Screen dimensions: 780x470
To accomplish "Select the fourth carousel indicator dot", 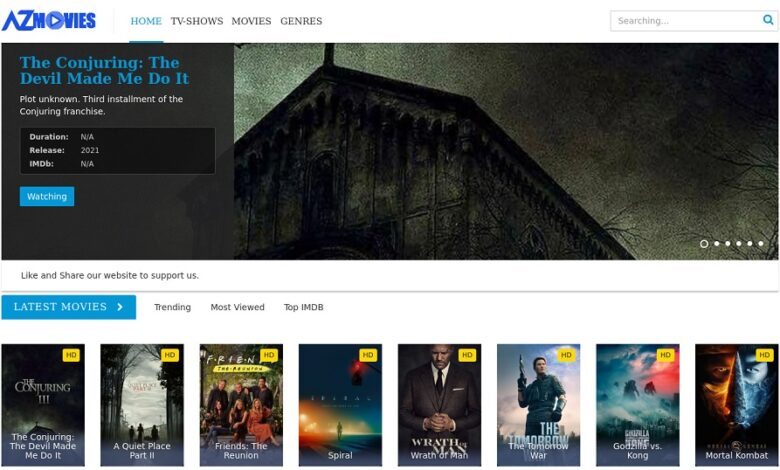I will click(739, 244).
